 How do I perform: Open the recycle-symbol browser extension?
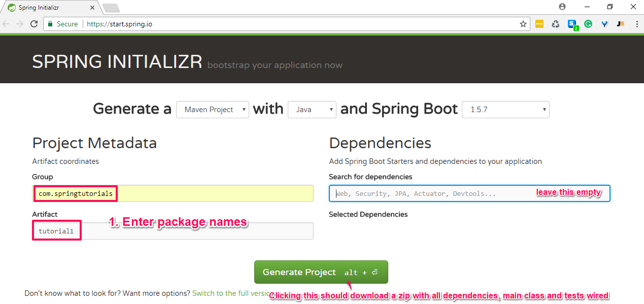[x=555, y=24]
